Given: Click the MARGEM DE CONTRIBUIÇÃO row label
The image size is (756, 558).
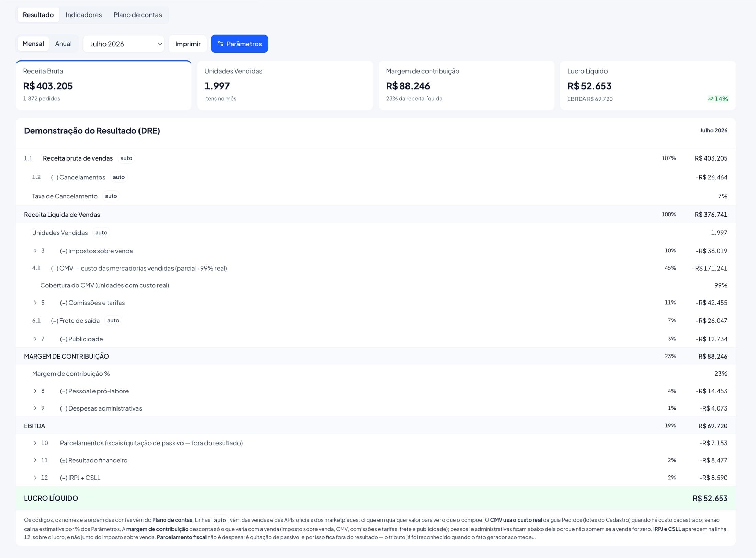Looking at the screenshot, I should (x=66, y=357).
